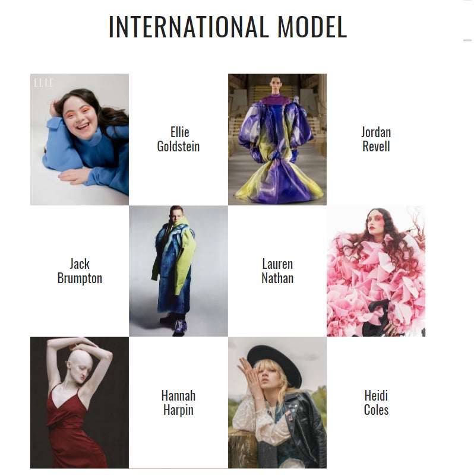Click the ELLE watermark logo on photo
The image size is (474, 476).
tap(44, 82)
